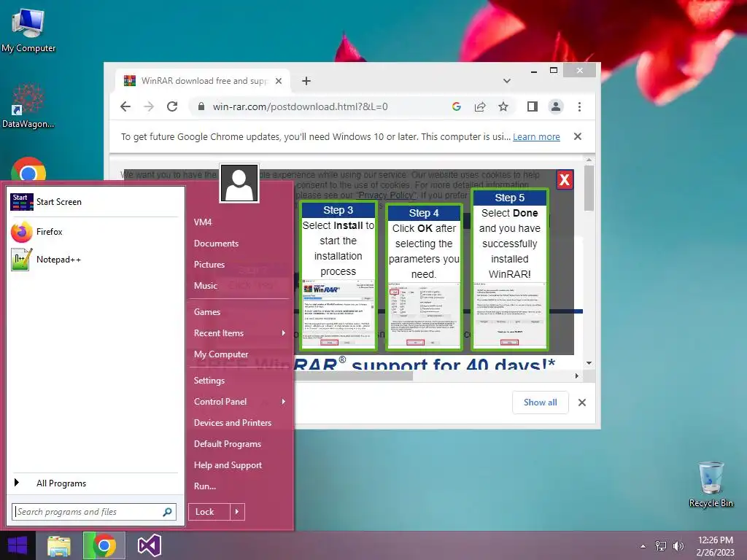Close the cookie overlay with the red X
Viewport: 747px width, 560px height.
tap(565, 179)
